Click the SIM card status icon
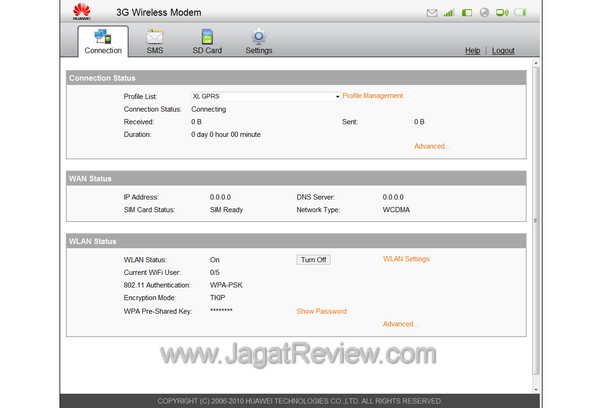The image size is (600, 408). 466,14
